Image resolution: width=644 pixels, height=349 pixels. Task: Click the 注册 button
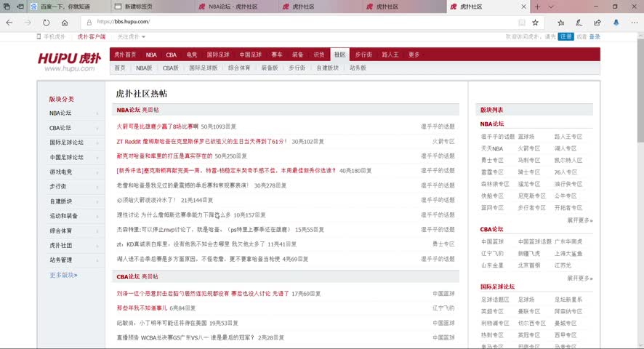pos(565,36)
